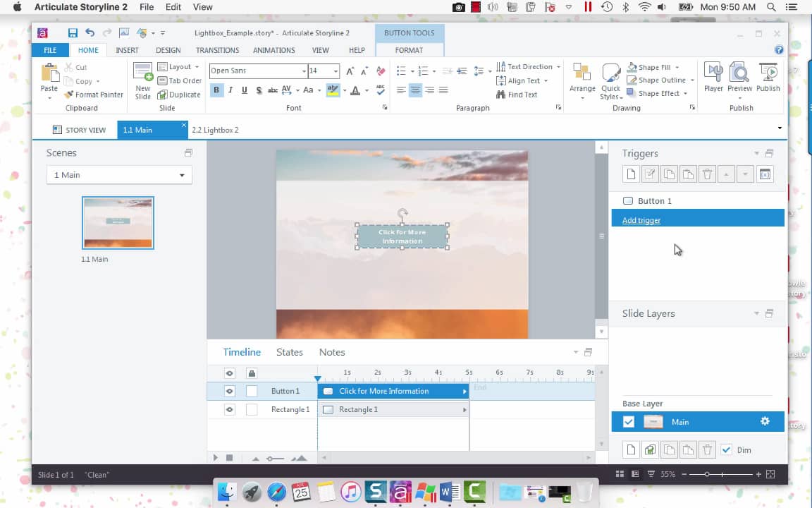Open the font size dropdown
812x508 pixels.
coord(336,71)
